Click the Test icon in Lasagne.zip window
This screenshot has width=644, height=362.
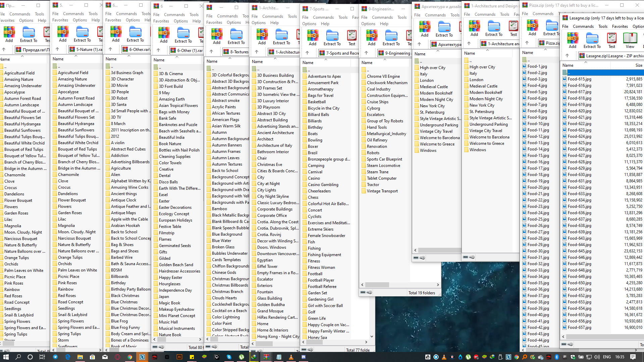click(x=611, y=40)
